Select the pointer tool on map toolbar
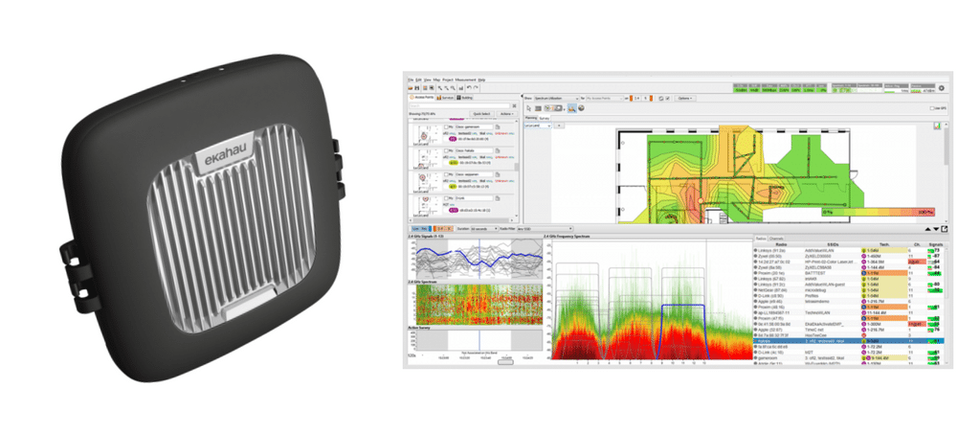 (x=528, y=108)
